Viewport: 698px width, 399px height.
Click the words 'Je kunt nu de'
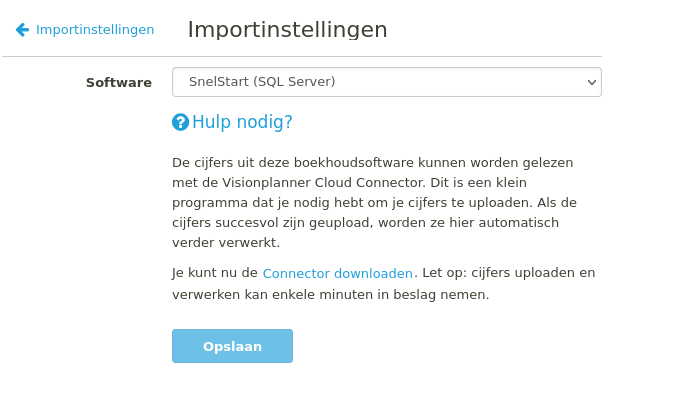pyautogui.click(x=215, y=273)
